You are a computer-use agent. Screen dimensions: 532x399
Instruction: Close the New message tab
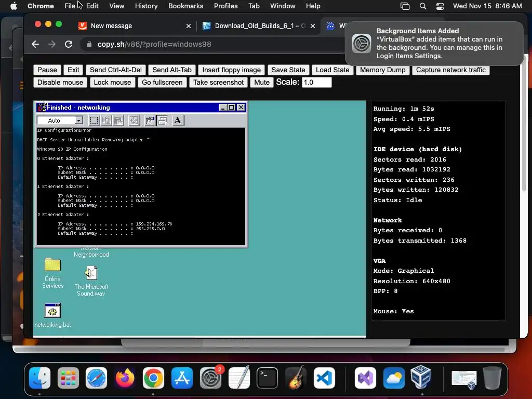189,26
